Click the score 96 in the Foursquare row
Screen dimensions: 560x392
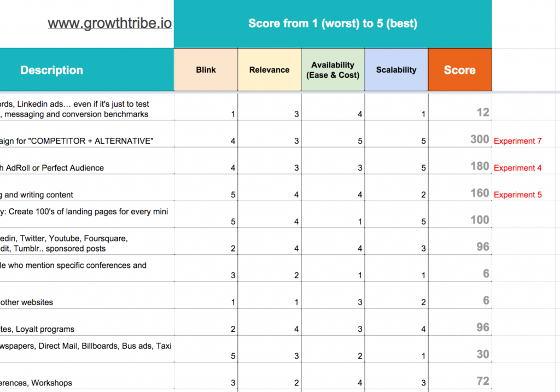460,241
